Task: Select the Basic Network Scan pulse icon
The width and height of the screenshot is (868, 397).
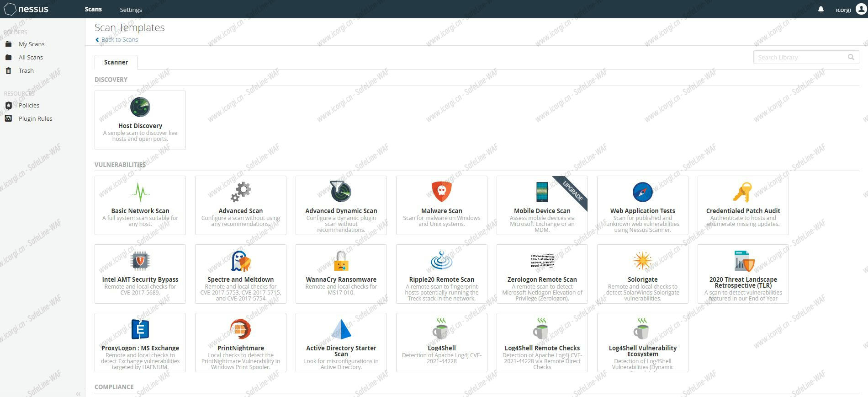Action: click(140, 192)
